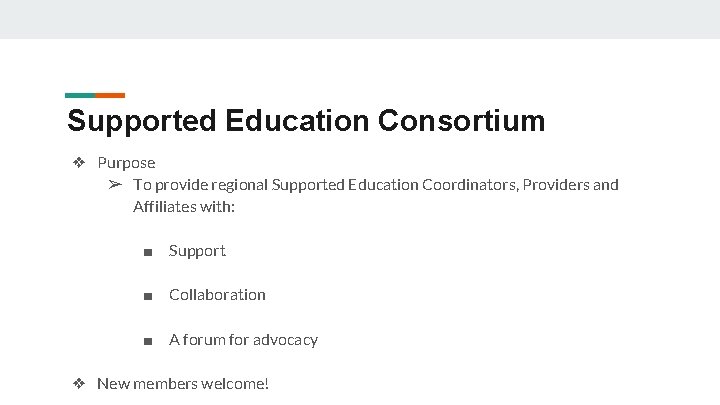Select the teal accent bar above title
Screen dimensions: 720x405
pos(80,96)
